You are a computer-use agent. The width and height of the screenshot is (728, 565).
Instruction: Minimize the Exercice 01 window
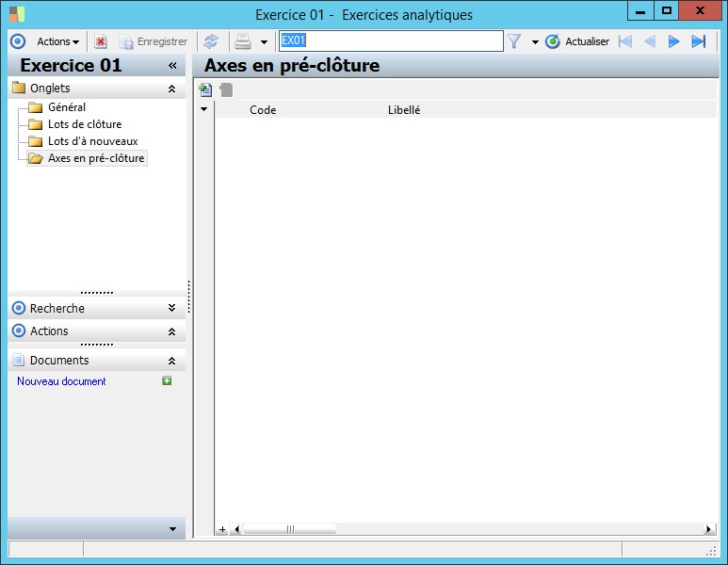pos(640,11)
